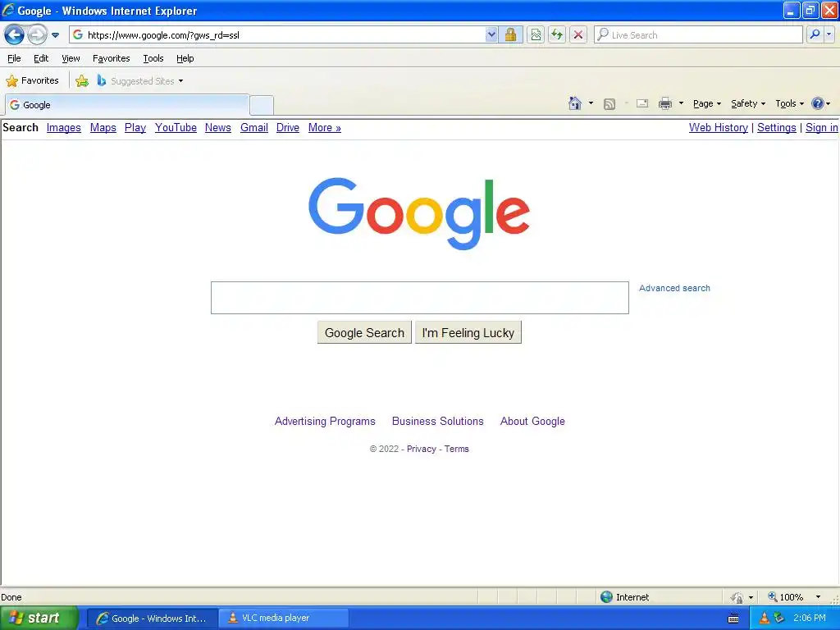Screen dimensions: 840x630
Task: Open the Edit menu
Action: point(41,58)
